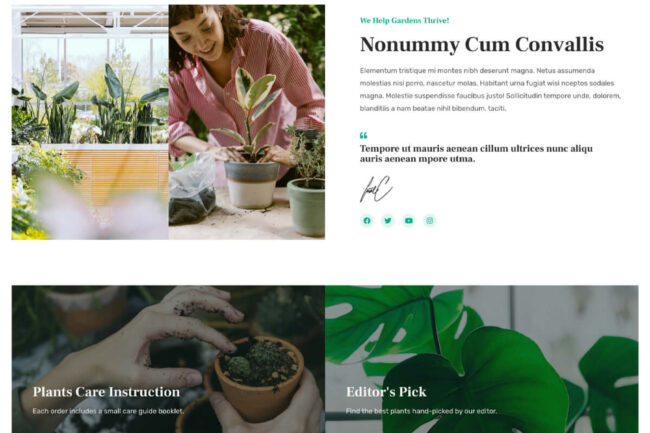Open the Facebook social icon
Screen dimensions: 650x433
coord(367,220)
